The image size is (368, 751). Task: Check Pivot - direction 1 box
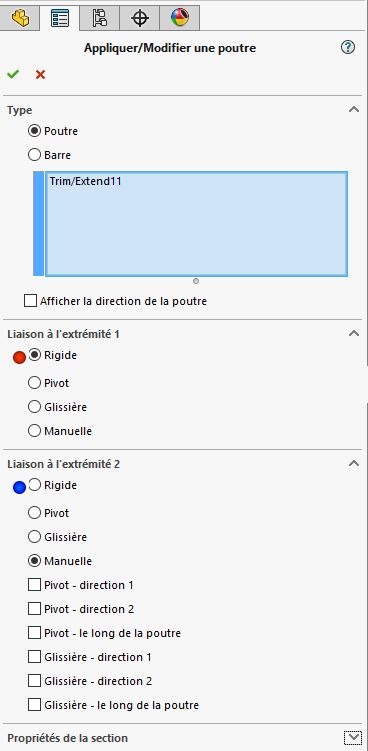tap(34, 585)
